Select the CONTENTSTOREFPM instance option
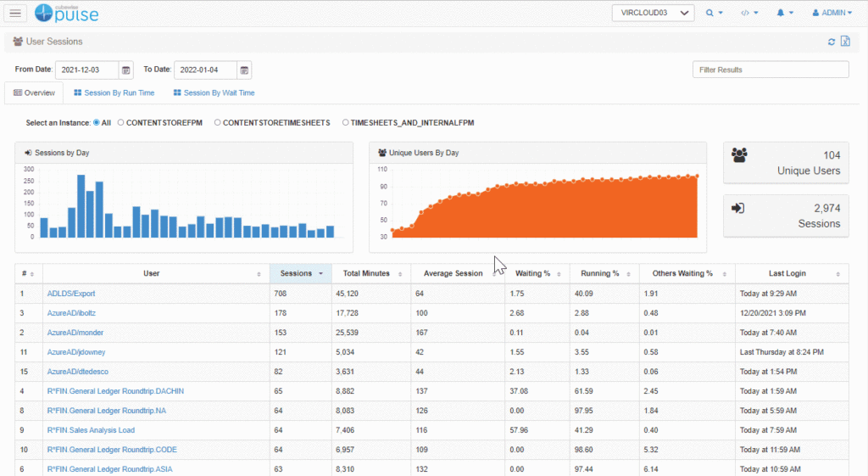 coord(121,123)
